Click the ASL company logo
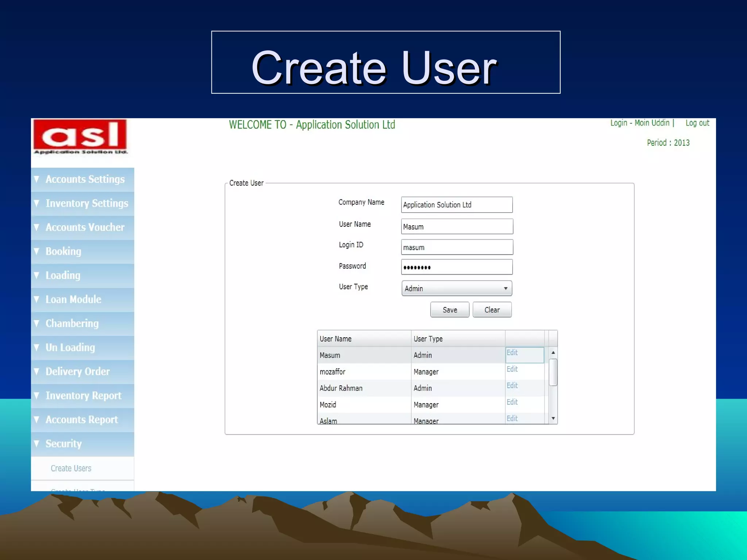 point(80,137)
